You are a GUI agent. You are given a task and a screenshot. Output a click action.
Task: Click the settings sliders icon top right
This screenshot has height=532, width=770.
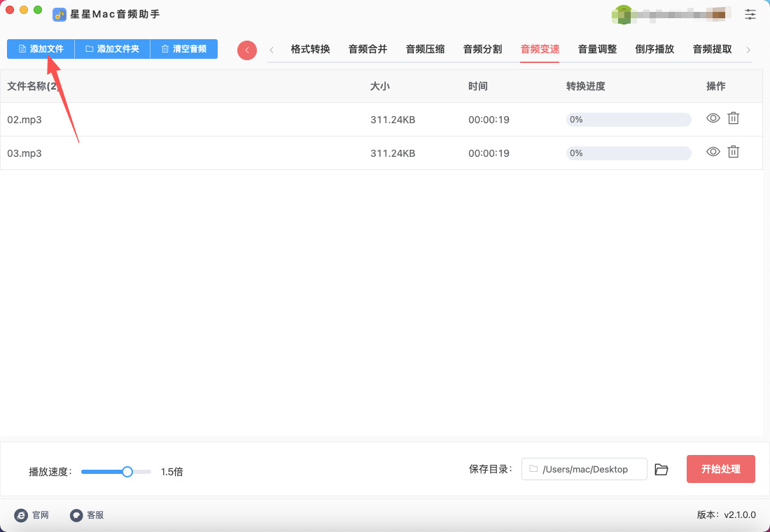750,14
